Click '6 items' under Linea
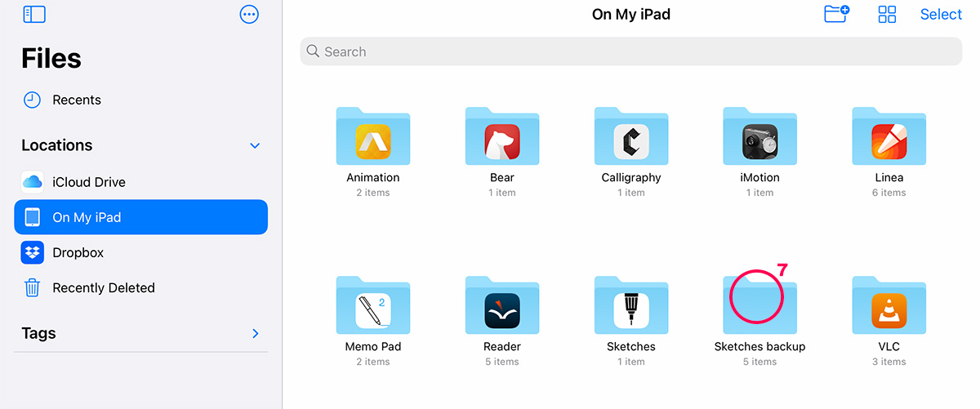The height and width of the screenshot is (409, 980). coord(889,193)
